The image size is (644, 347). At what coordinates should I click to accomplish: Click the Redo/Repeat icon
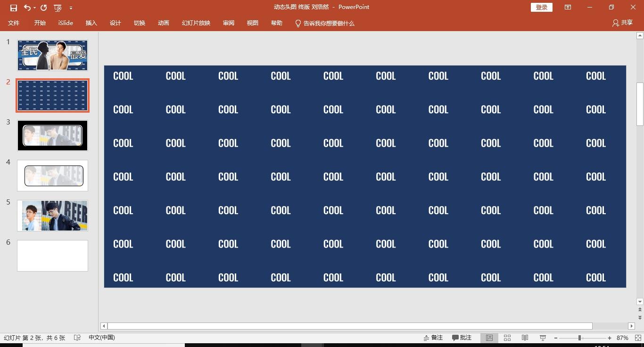43,8
